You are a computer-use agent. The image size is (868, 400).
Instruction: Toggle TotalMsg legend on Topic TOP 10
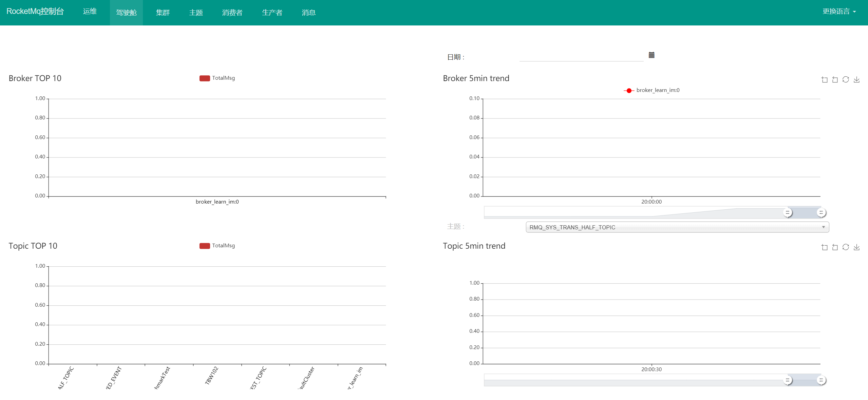click(x=217, y=246)
